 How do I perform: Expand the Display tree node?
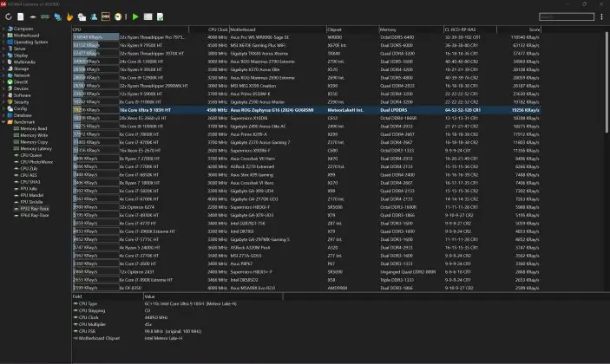pos(3,55)
